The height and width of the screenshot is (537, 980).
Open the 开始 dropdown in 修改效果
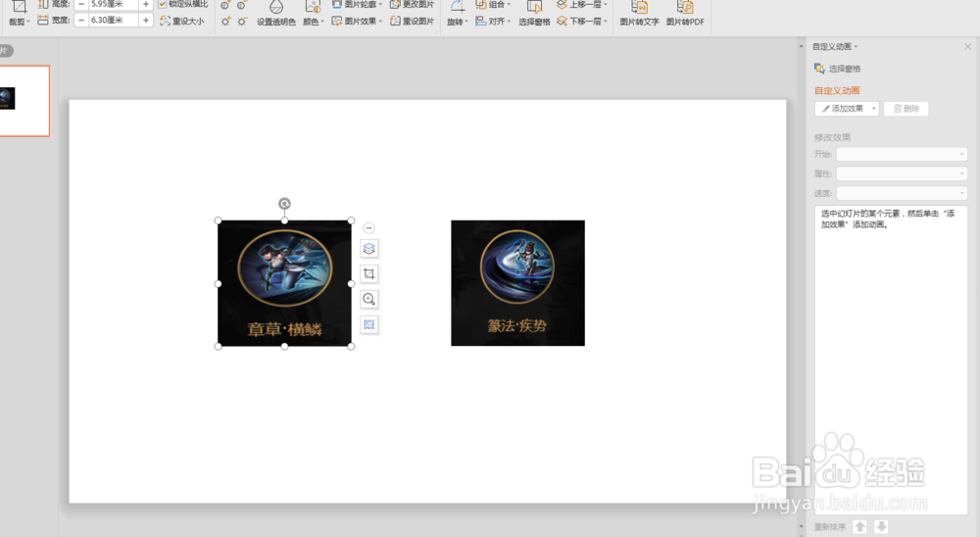click(902, 154)
